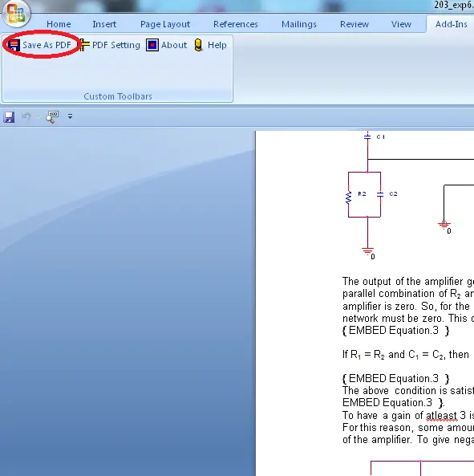The width and height of the screenshot is (474, 476).
Task: Click the text 'If R1 = R2 and C1 = C2'
Action: coord(393,355)
